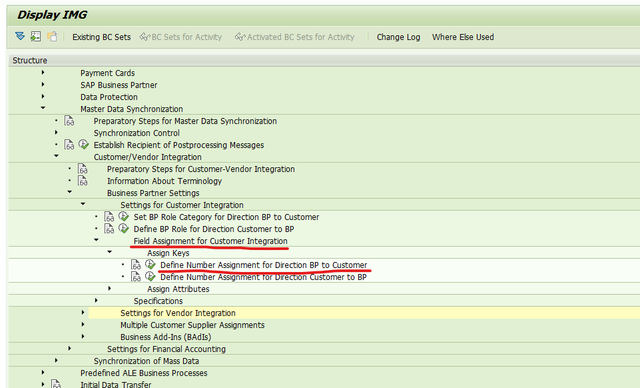The image size is (640, 388).
Task: Expand the Assign Attributes node
Action: pos(109,288)
